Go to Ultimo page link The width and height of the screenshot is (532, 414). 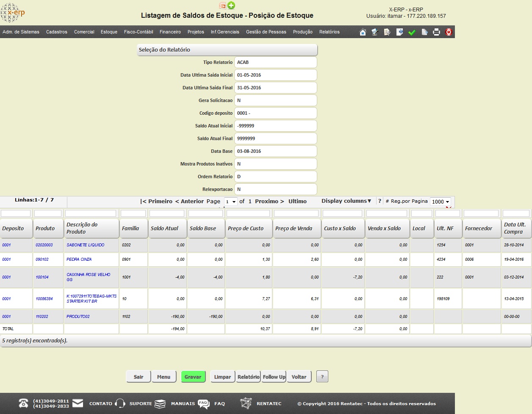click(x=297, y=201)
